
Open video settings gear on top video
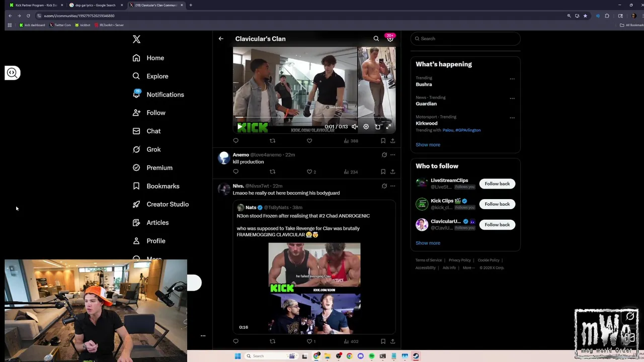366,127
